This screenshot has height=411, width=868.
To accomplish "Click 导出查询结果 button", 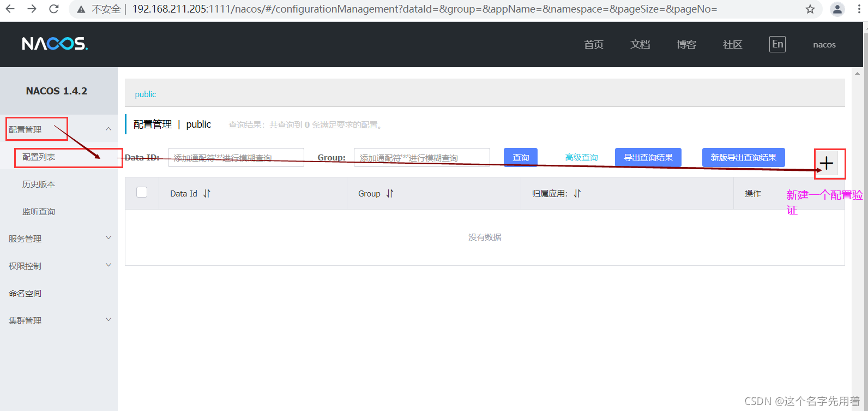I will [648, 157].
